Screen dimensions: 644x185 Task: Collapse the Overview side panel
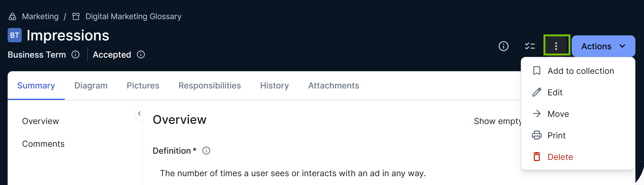(139, 113)
